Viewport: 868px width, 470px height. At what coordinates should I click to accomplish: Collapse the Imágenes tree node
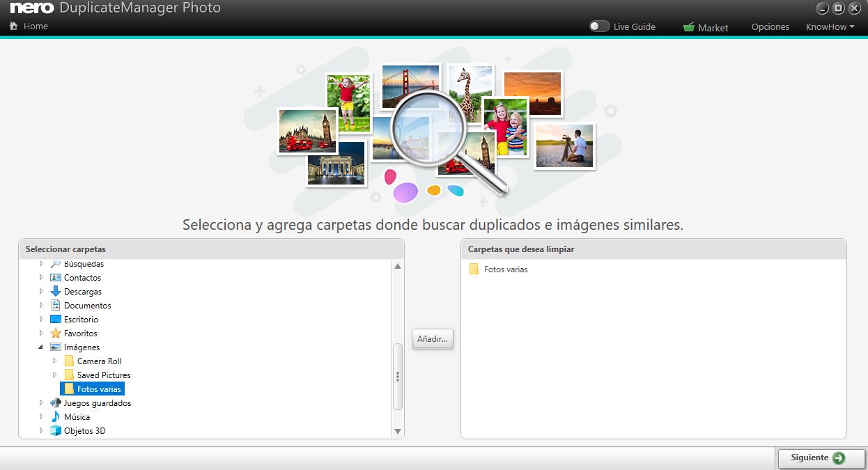click(41, 347)
